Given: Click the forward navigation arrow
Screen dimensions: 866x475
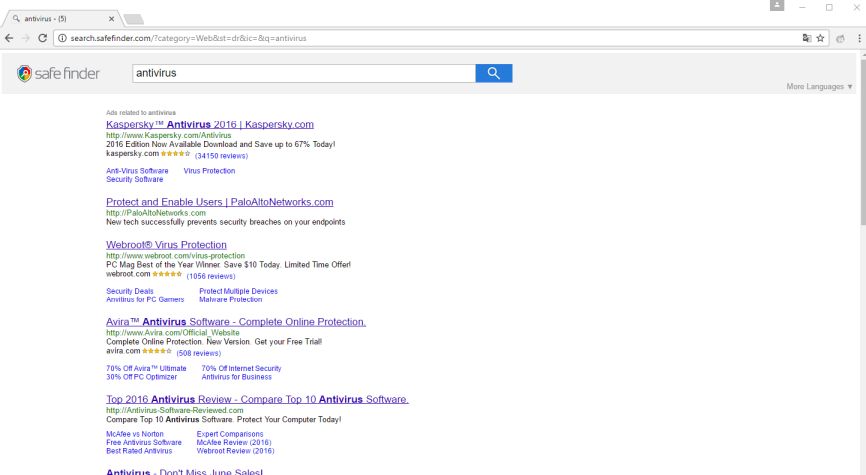Looking at the screenshot, I should point(25,38).
